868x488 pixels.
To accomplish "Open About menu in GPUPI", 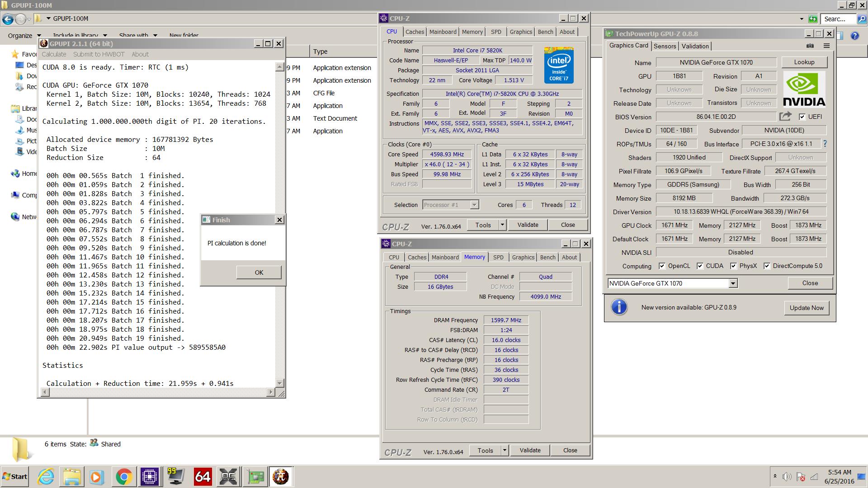I will coord(140,54).
